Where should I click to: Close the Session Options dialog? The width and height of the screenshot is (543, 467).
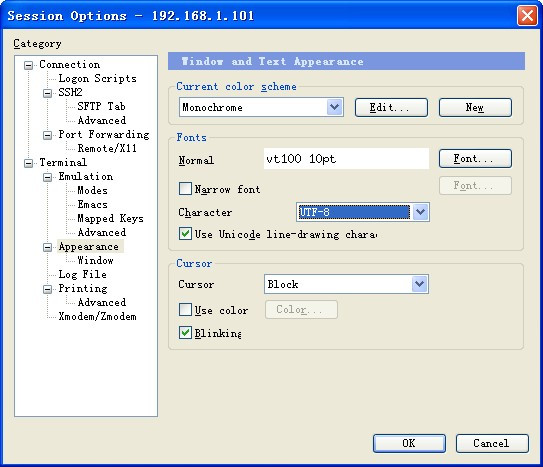pos(527,16)
